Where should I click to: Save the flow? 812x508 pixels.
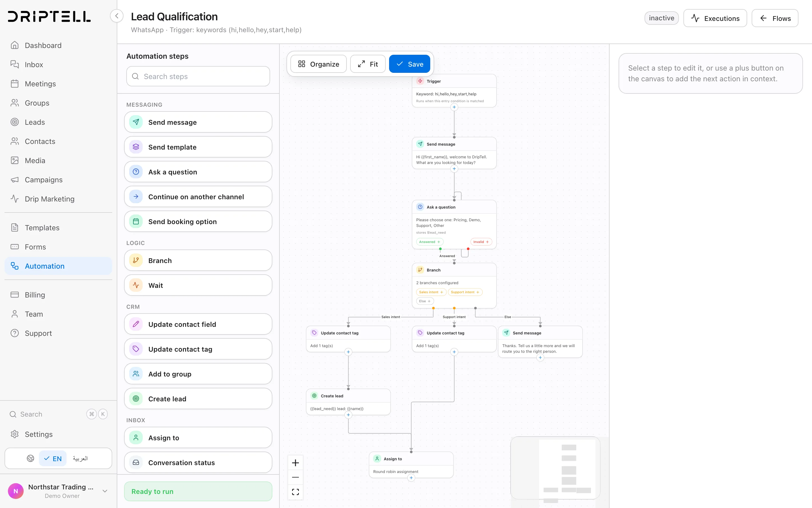pyautogui.click(x=409, y=64)
